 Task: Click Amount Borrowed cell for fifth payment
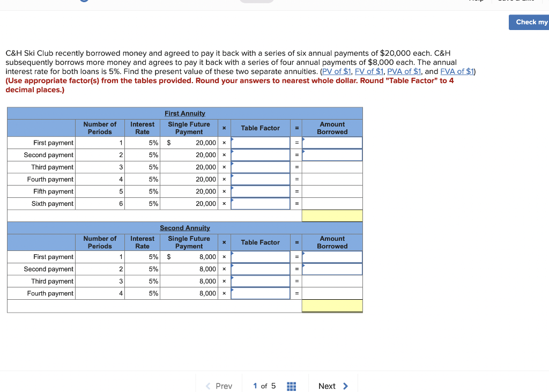332,191
